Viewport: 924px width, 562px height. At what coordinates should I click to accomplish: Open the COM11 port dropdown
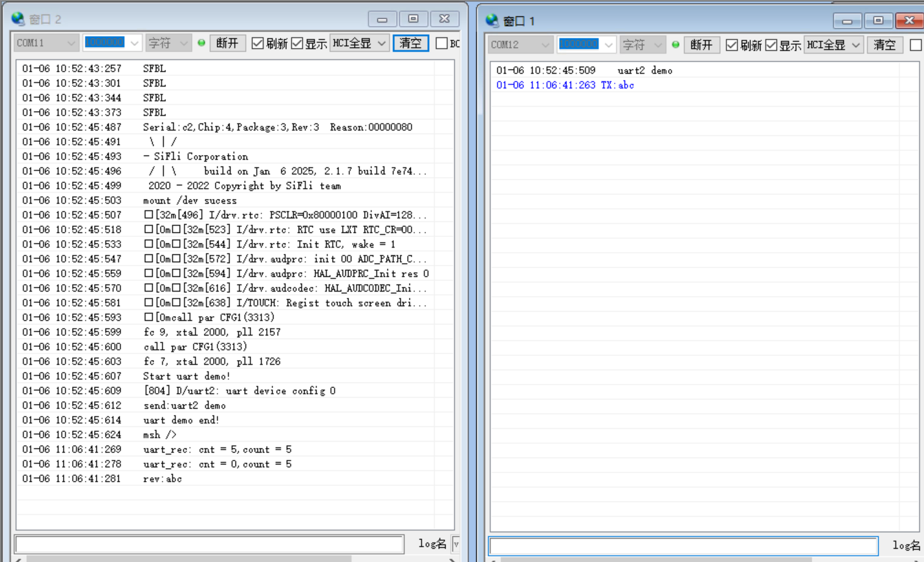coord(46,43)
